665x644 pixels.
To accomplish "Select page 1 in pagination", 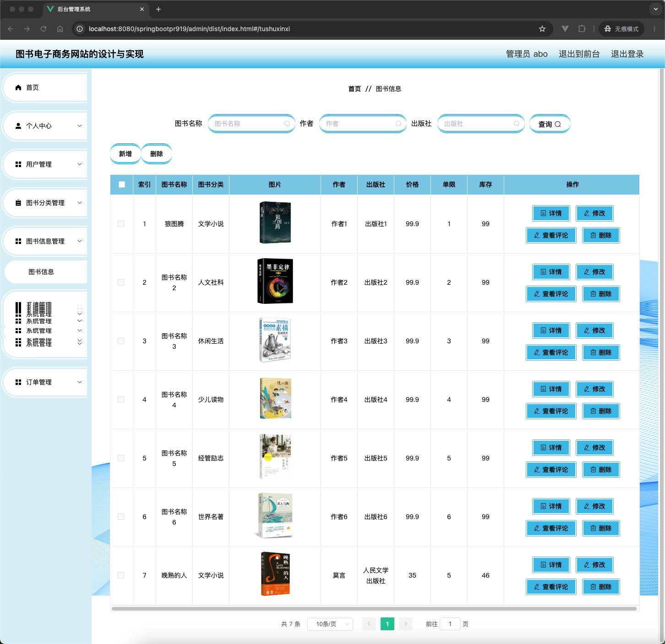I will (x=387, y=624).
